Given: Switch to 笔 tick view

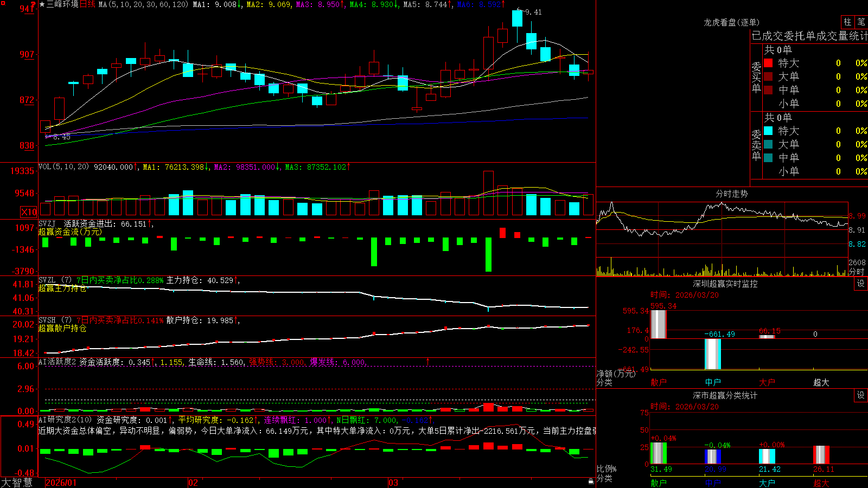Looking at the screenshot, I should [861, 22].
